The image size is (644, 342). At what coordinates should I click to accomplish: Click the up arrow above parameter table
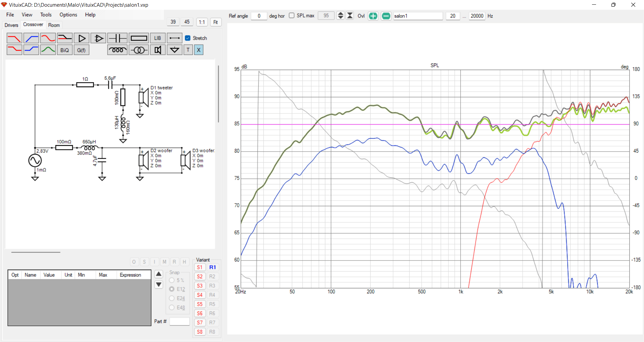[x=159, y=274]
